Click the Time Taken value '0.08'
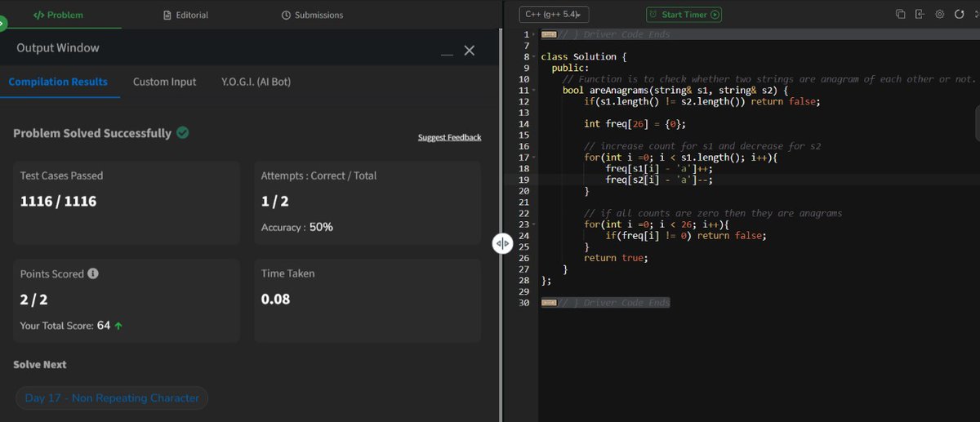Screen dimensions: 980x422 click(275, 300)
